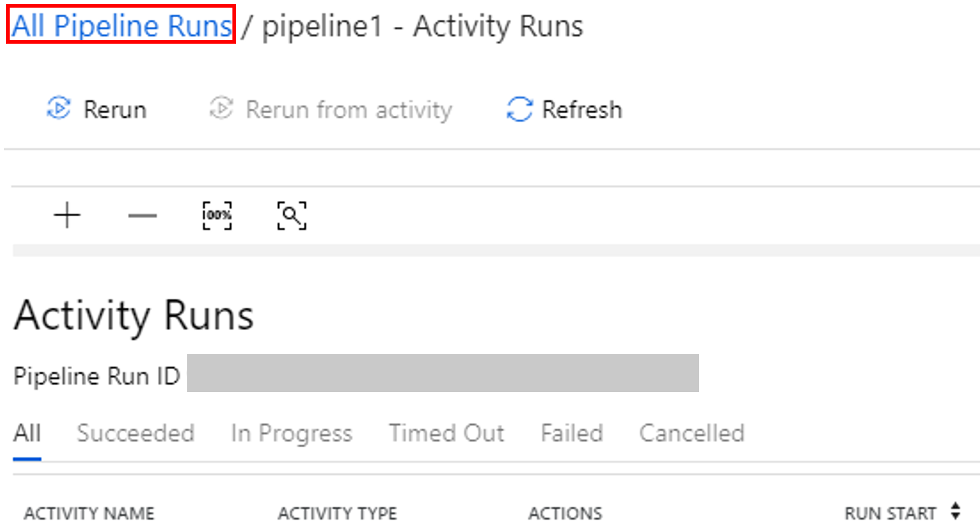Click the ACTIVITY NAME column header
Image resolution: width=980 pixels, height=531 pixels.
(x=89, y=513)
